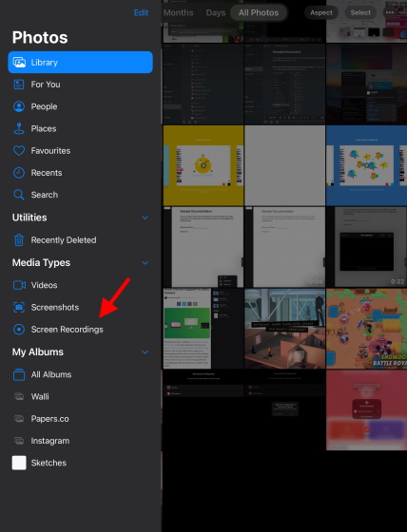This screenshot has height=532, width=407.
Task: Select the All Photos tab
Action: tap(259, 13)
